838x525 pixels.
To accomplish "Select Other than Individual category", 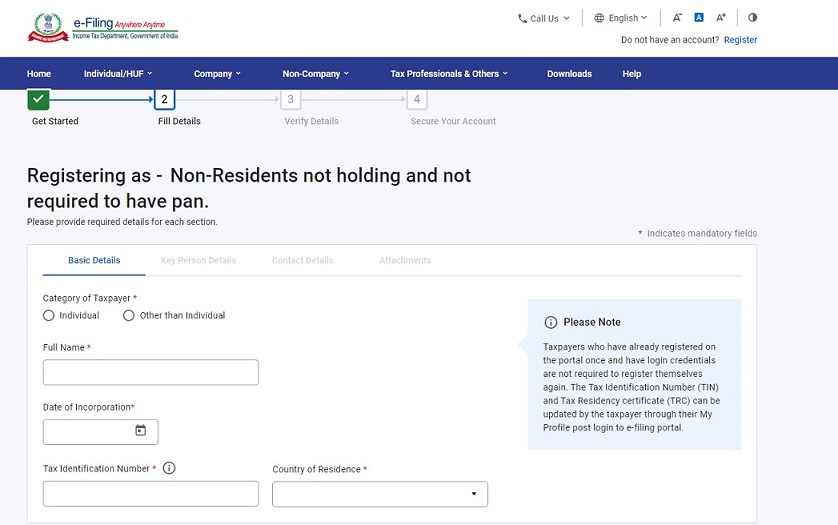I will click(x=129, y=316).
